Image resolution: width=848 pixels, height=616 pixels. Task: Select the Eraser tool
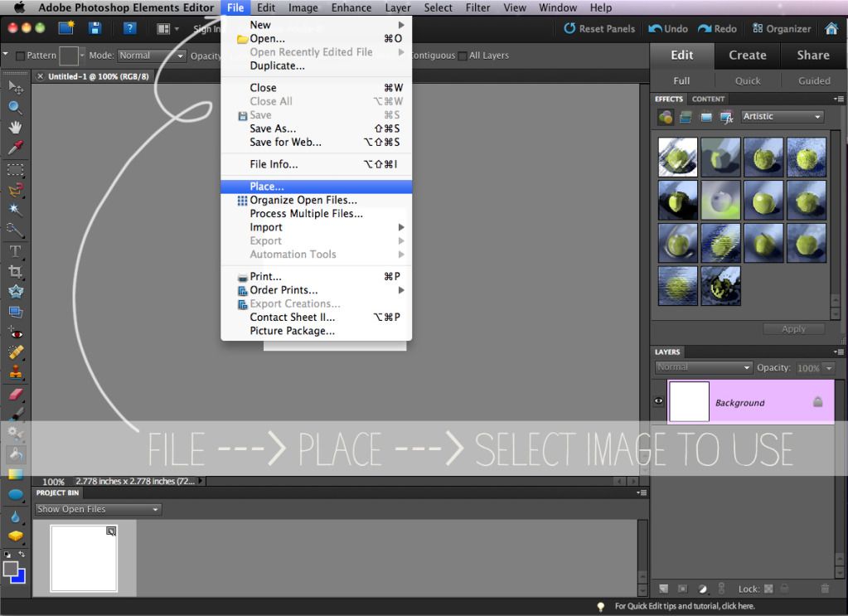click(15, 395)
